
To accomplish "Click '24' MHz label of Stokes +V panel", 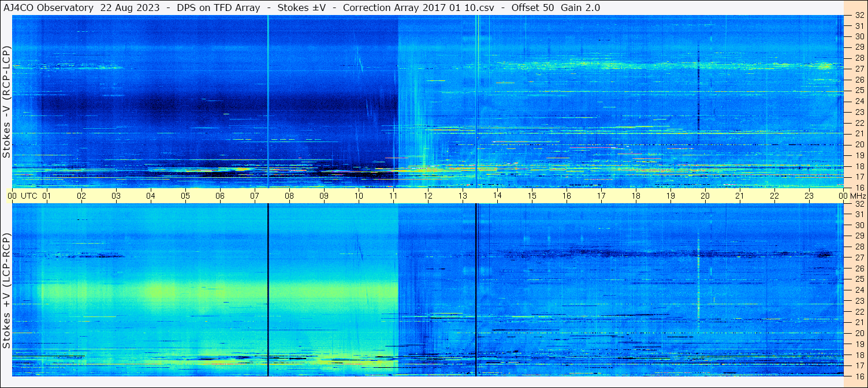I will (x=859, y=290).
